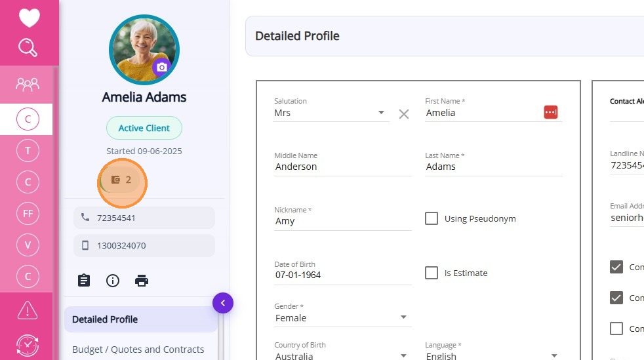Click the Middle Name input field

(342, 167)
